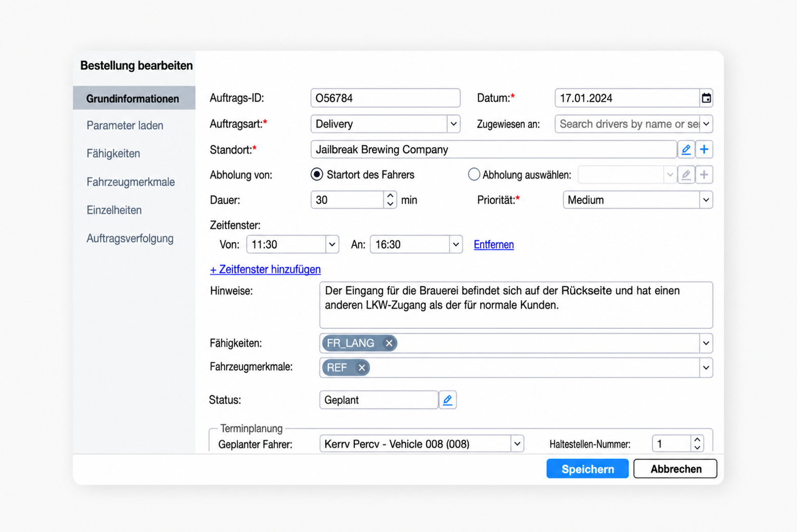Image resolution: width=797 pixels, height=532 pixels.
Task: Switch to the Grundinformationen tab
Action: click(134, 98)
